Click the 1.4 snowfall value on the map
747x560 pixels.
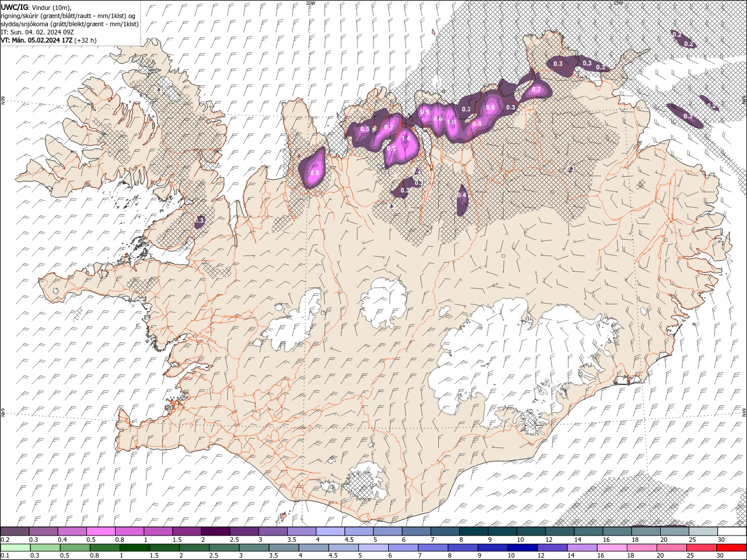coord(405,138)
